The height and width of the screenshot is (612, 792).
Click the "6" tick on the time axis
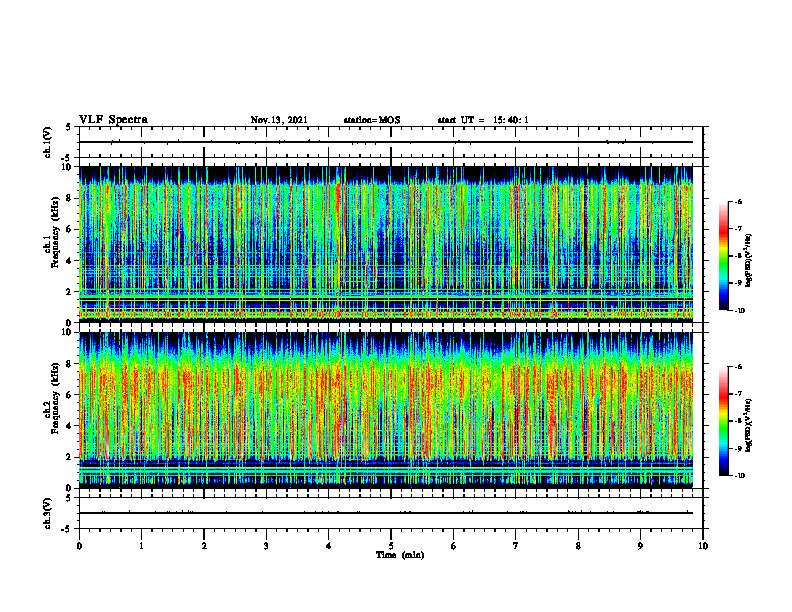[454, 546]
